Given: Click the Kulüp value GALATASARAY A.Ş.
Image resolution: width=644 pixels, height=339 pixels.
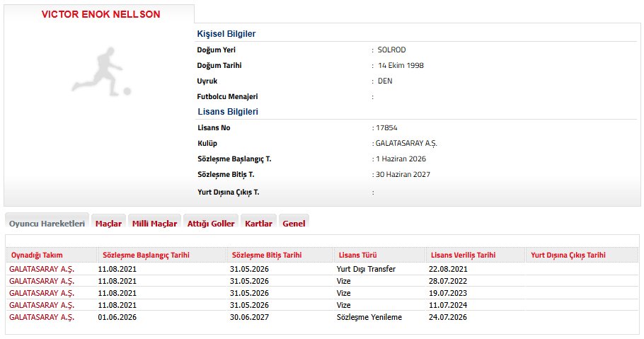Looking at the screenshot, I should click(x=406, y=144).
